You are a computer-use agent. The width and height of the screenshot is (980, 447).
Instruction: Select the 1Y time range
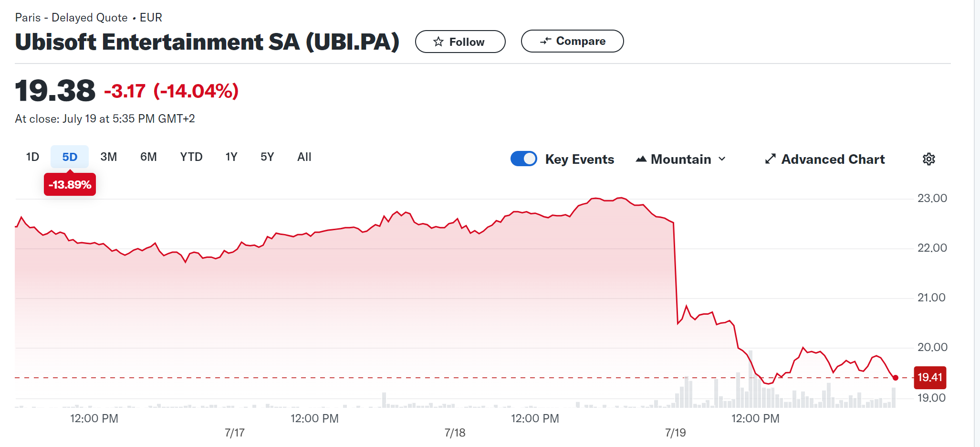[231, 157]
